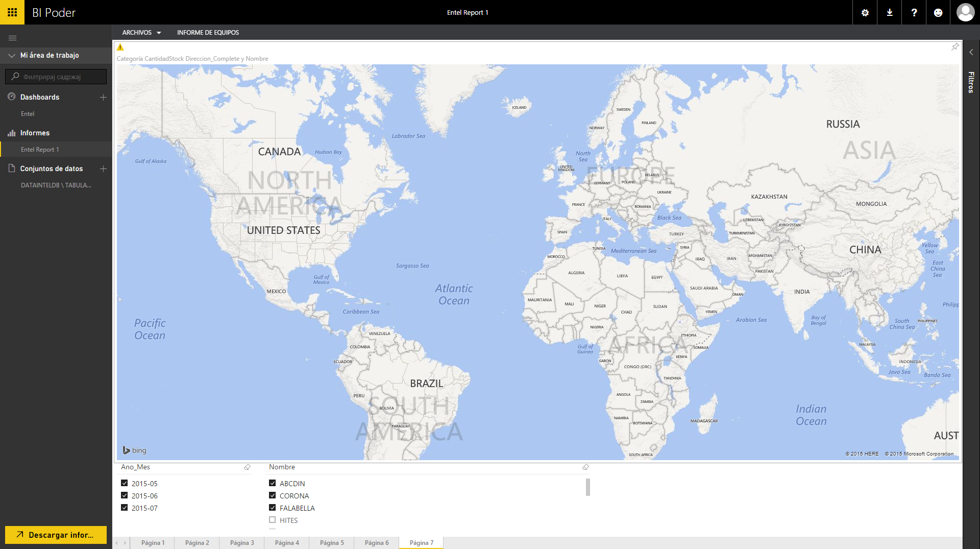Click the download arrow icon in header
Screen dimensions: 980x549
pos(890,13)
